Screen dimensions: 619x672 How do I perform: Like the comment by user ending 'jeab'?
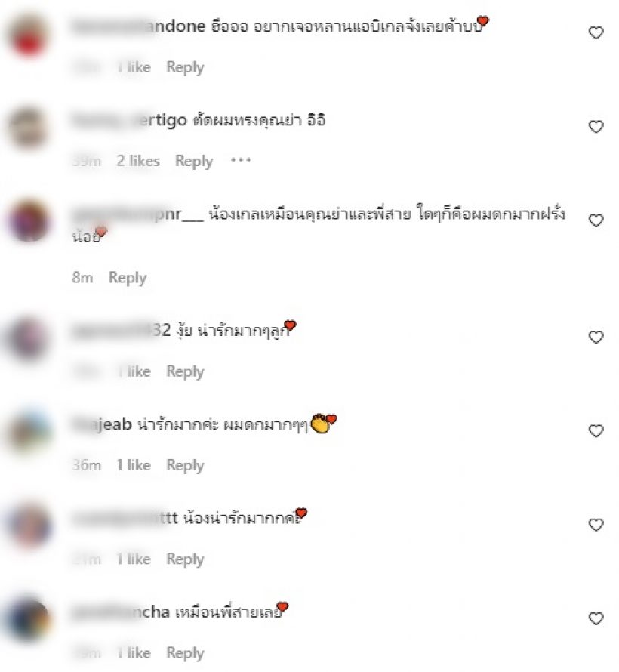[x=596, y=430]
